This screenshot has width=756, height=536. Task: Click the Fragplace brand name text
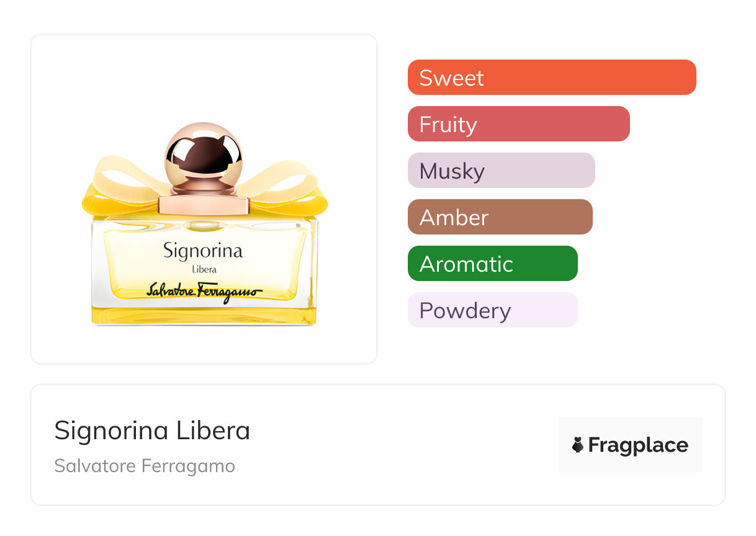(x=638, y=445)
